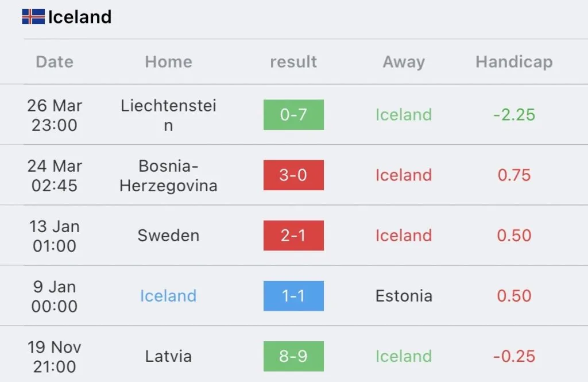Click the 26 Mar 23:00 match date
588x382 pixels.
click(x=55, y=115)
